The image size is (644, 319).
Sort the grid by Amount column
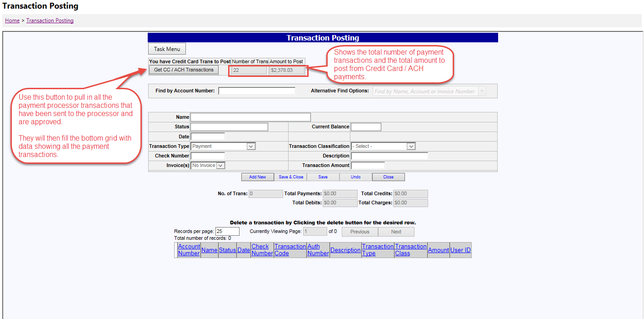tap(438, 249)
